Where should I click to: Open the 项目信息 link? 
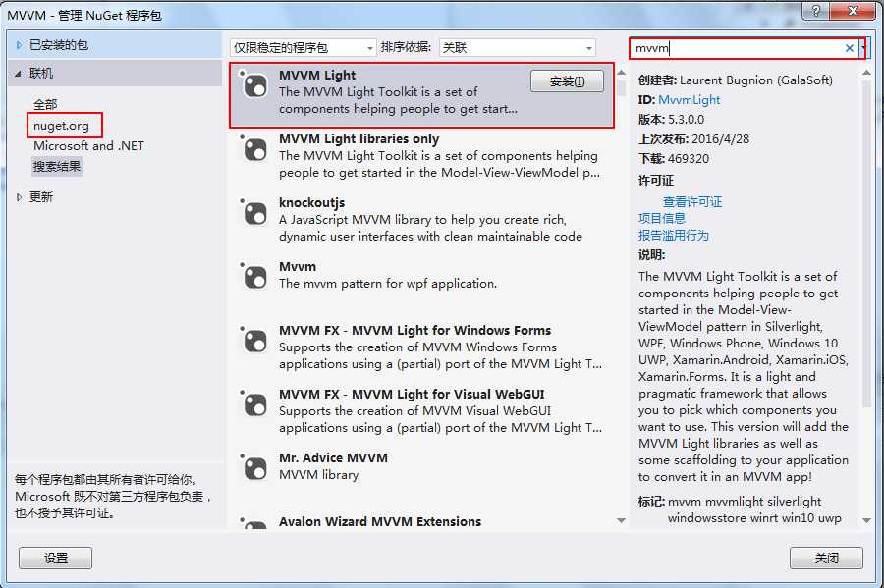coord(662,219)
